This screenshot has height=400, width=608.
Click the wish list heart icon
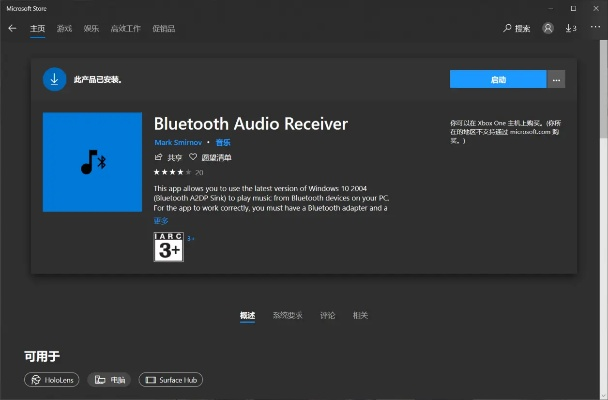[194, 157]
